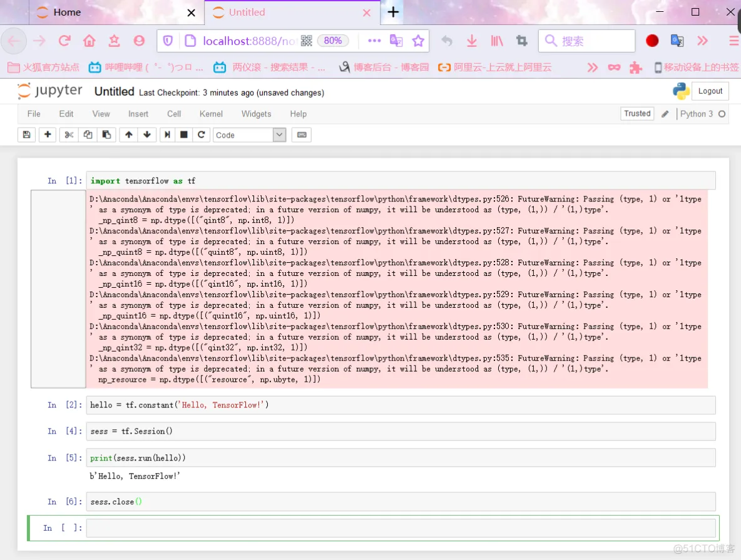Copy selected cells in Jupyter toolbar
Image resolution: width=741 pixels, height=560 pixels.
tap(88, 135)
